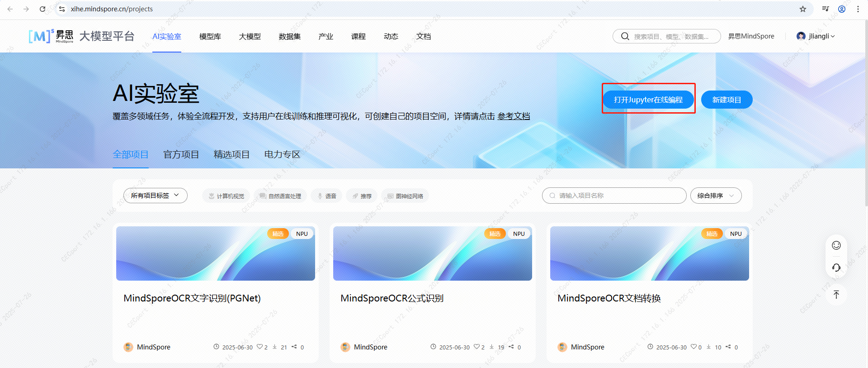Viewport: 868px width, 368px height.
Task: Click the 精选 badge on PGNet card
Action: 278,234
